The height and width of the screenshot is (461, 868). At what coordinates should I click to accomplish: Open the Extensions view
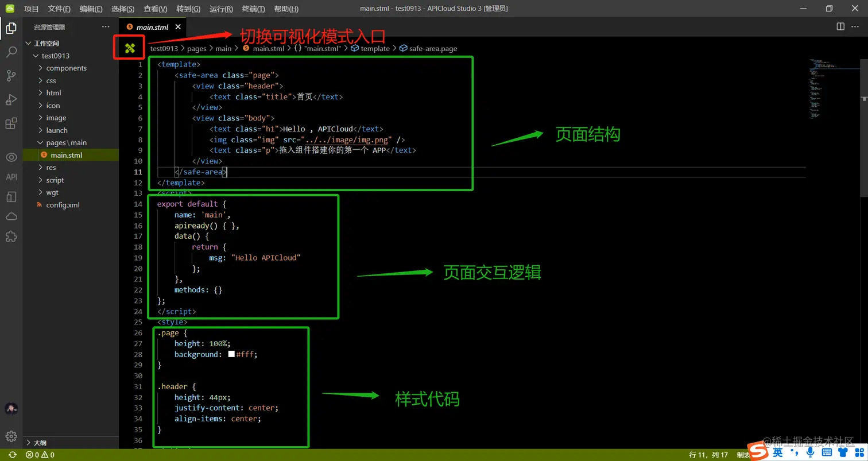coord(11,123)
